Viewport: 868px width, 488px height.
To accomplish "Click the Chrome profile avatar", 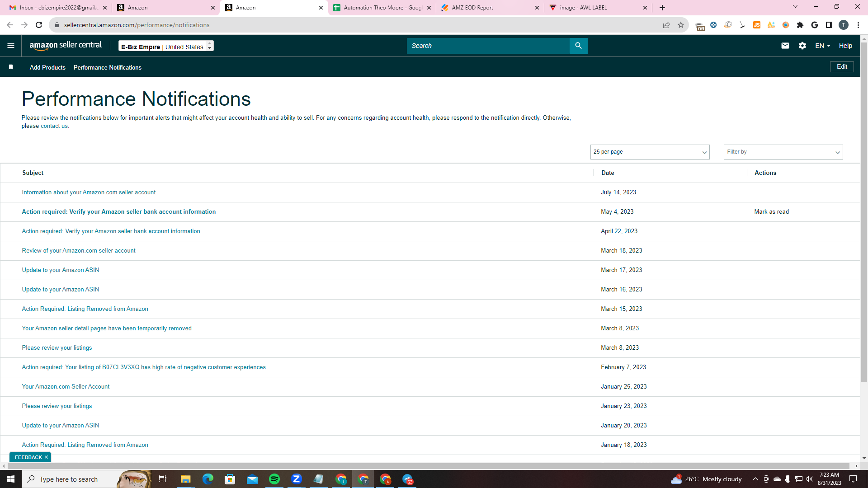I will click(x=844, y=25).
